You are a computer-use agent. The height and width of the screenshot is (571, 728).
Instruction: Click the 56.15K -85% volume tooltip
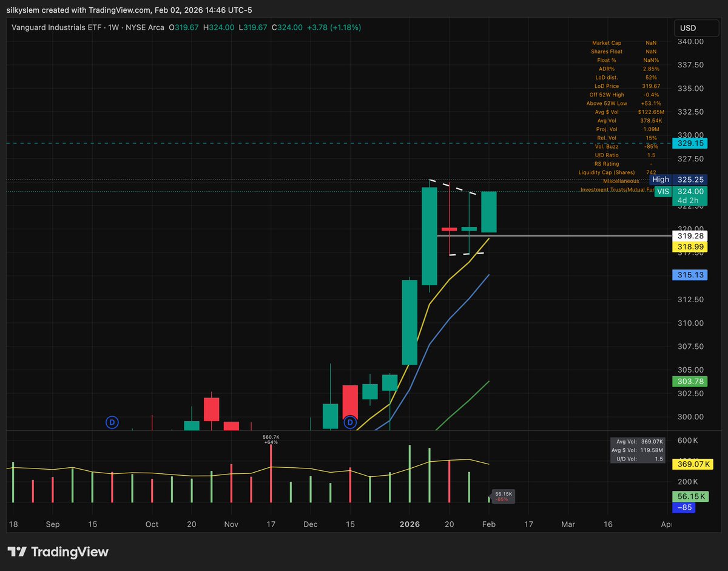(504, 496)
